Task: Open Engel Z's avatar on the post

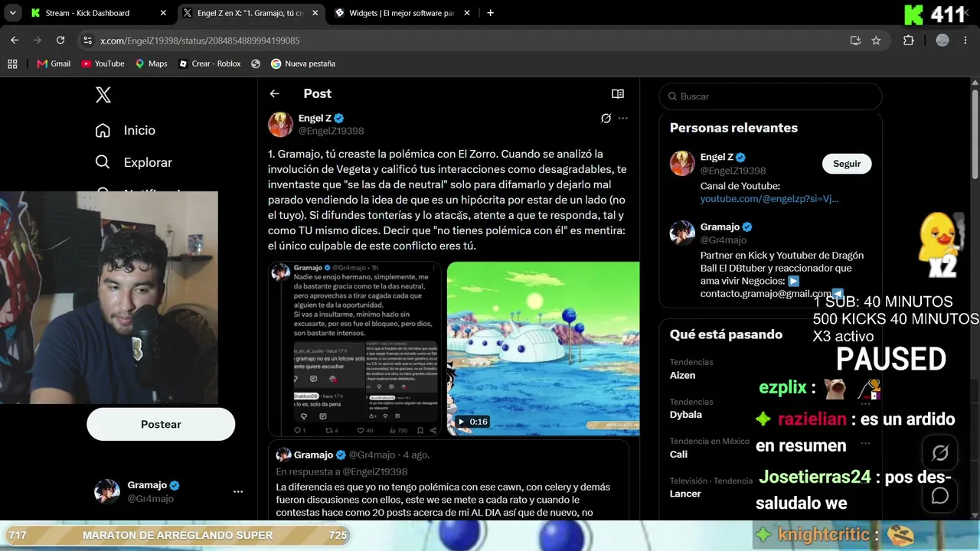Action: tap(280, 124)
